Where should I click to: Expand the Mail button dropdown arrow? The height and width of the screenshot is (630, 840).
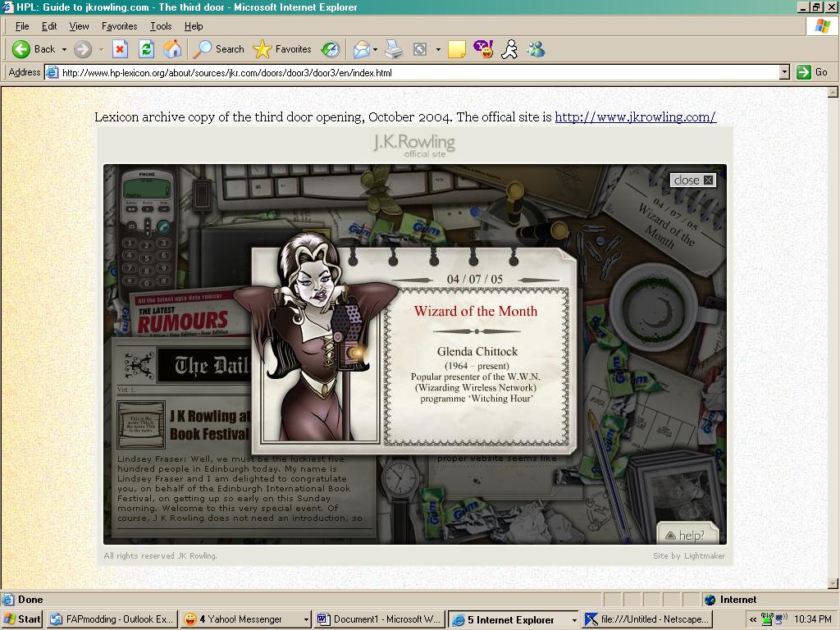[375, 49]
